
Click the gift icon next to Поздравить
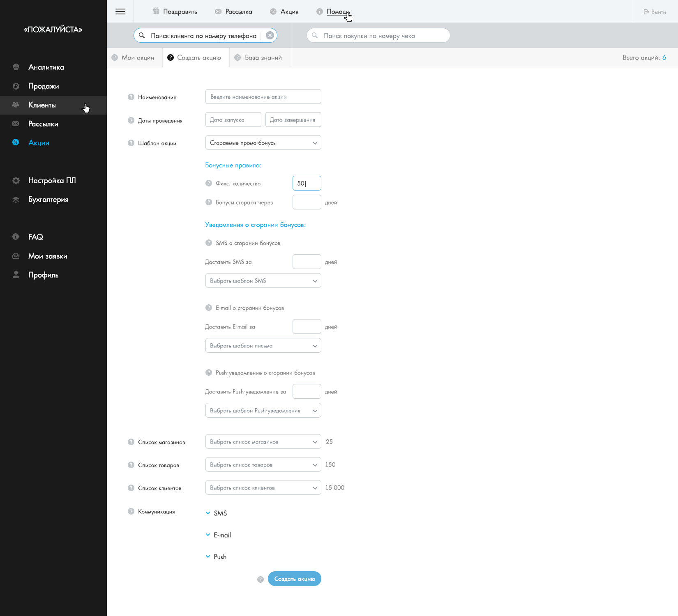pyautogui.click(x=156, y=11)
